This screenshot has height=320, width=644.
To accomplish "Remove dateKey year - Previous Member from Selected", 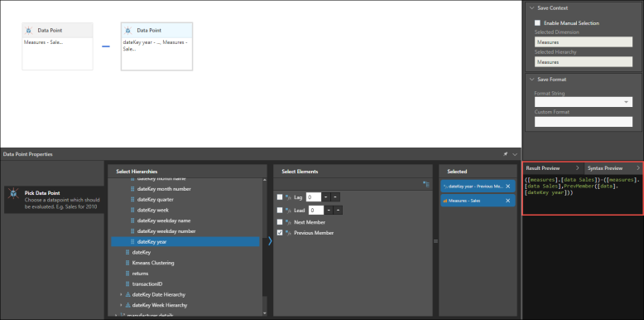I will pos(508,187).
